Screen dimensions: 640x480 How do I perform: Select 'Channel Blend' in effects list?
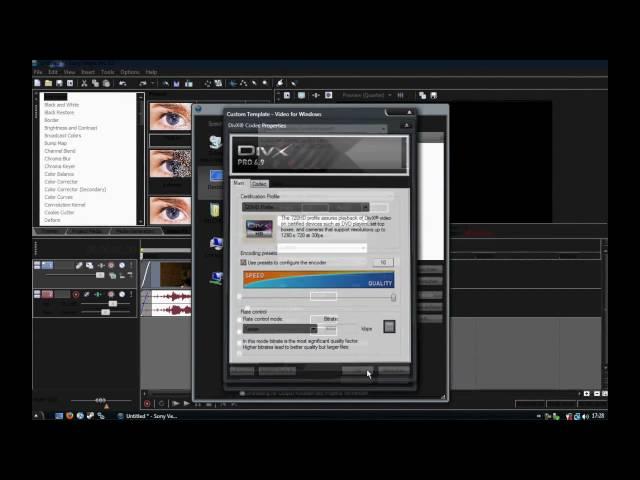coord(60,151)
